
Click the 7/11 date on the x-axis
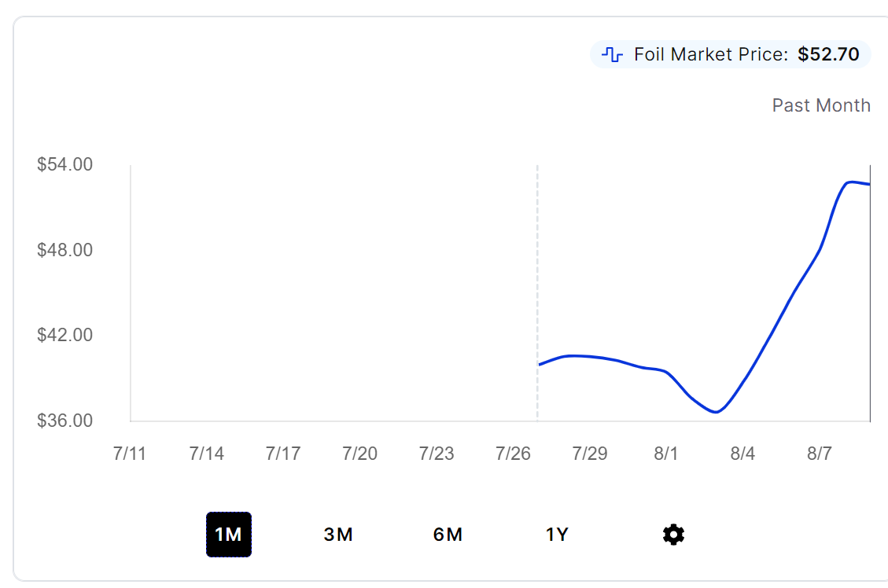pyautogui.click(x=130, y=454)
